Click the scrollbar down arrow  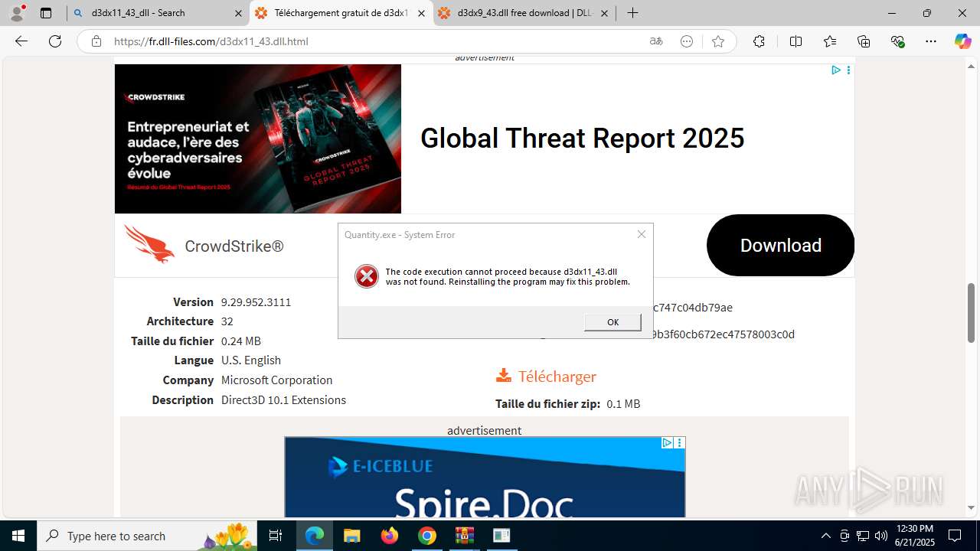tap(972, 508)
